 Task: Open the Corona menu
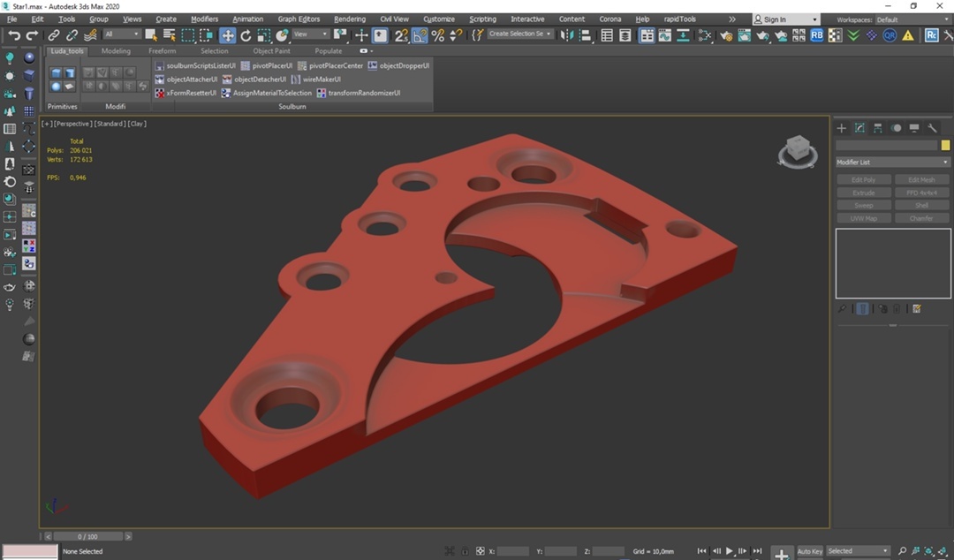[x=610, y=19]
